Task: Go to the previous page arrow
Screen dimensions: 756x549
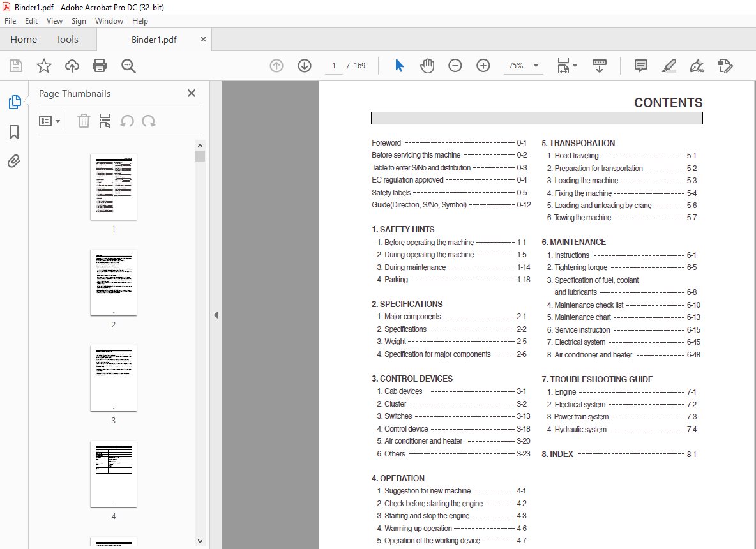Action: (x=276, y=66)
